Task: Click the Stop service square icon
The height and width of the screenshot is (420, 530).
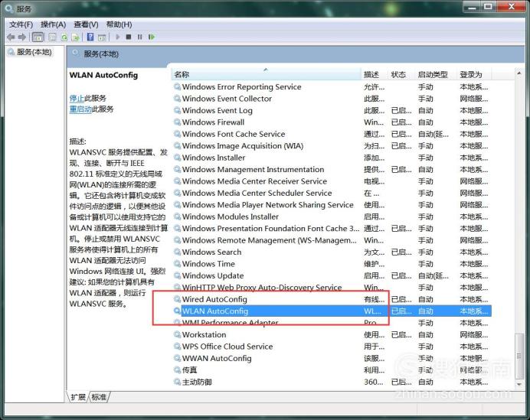Action: [129, 37]
